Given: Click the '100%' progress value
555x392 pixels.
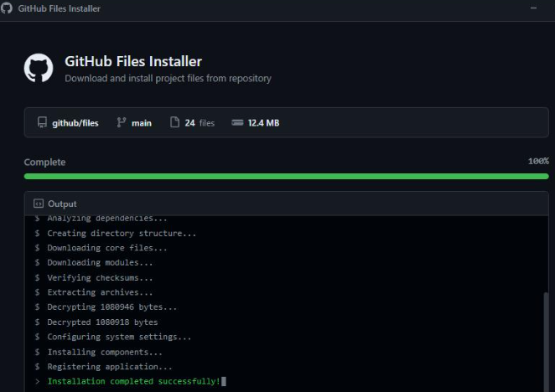Looking at the screenshot, I should [x=538, y=162].
